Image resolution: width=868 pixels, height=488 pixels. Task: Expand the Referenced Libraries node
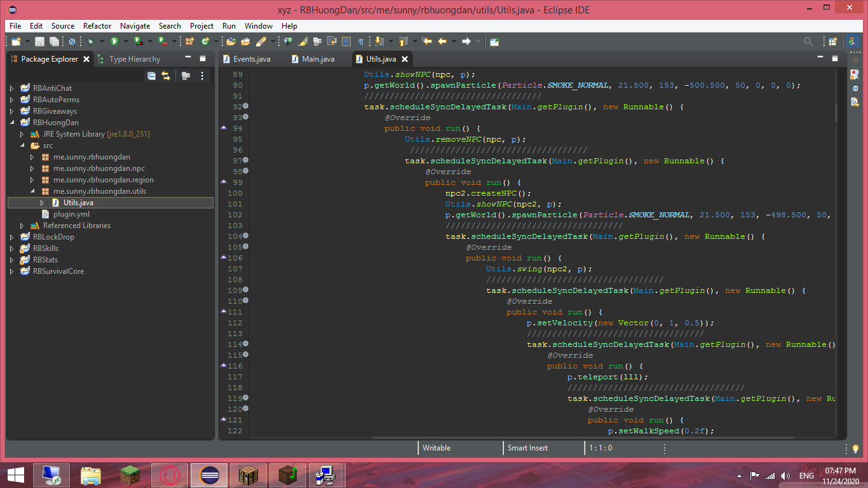(x=22, y=226)
